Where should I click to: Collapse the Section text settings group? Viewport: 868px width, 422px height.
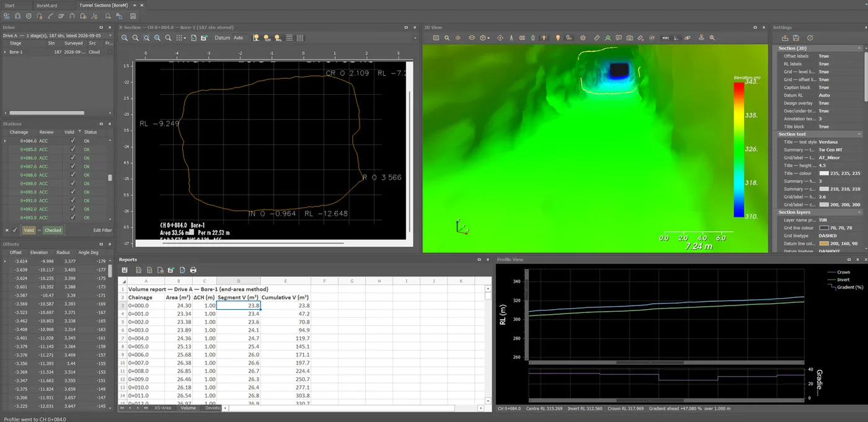[859, 134]
